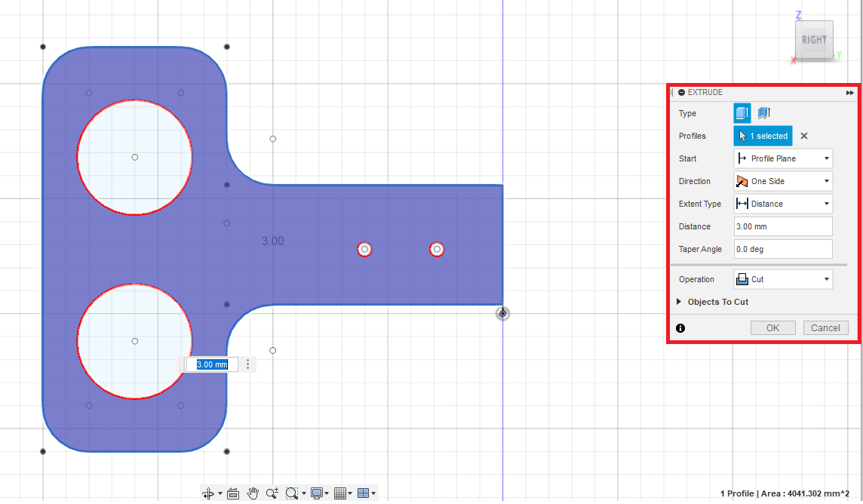Select the right small hole on the stem
Image resolution: width=863 pixels, height=504 pixels.
pyautogui.click(x=437, y=249)
